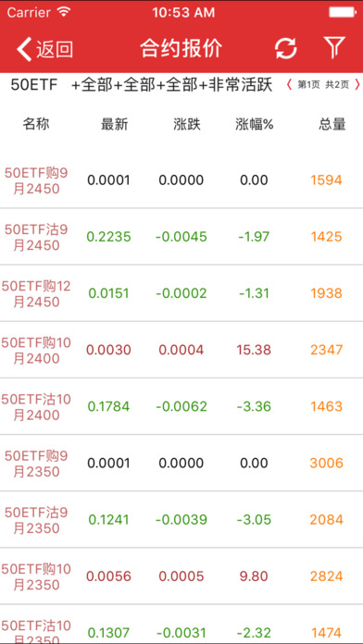Tap the Wi-Fi status icon

click(64, 12)
